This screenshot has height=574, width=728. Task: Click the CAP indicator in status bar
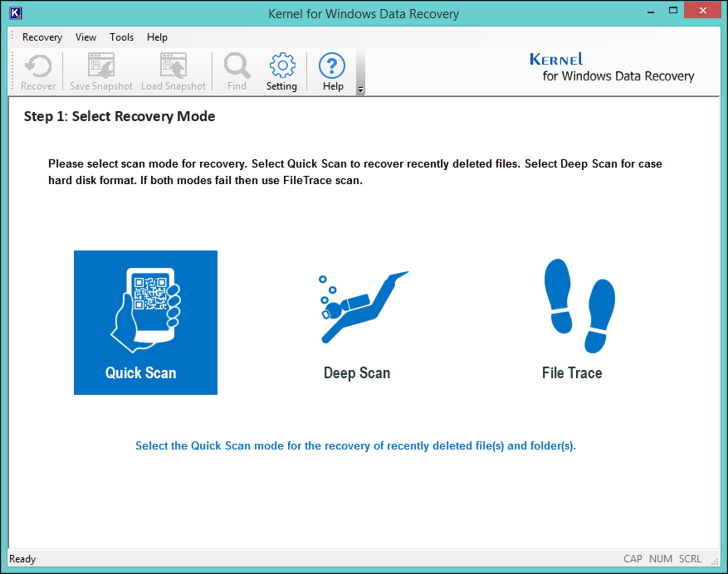coord(633,559)
